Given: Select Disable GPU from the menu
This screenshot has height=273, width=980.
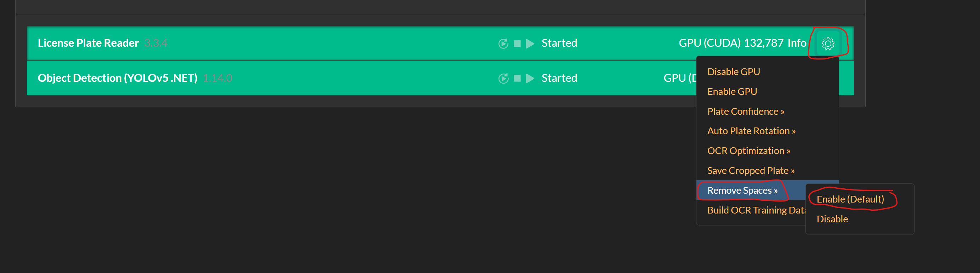Looking at the screenshot, I should click(733, 72).
